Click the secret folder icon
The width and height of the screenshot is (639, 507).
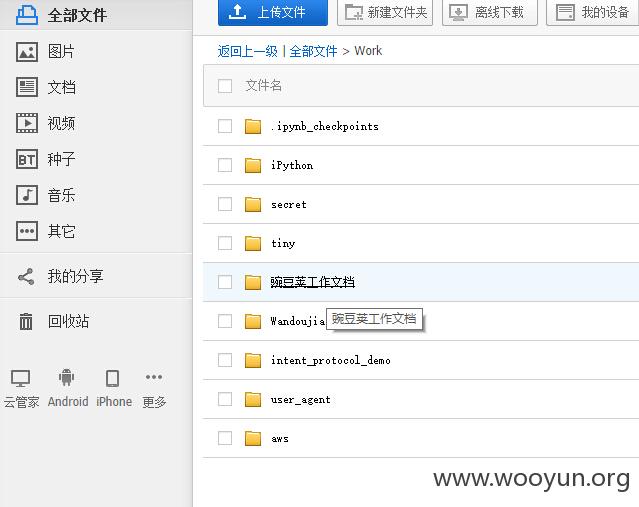253,204
